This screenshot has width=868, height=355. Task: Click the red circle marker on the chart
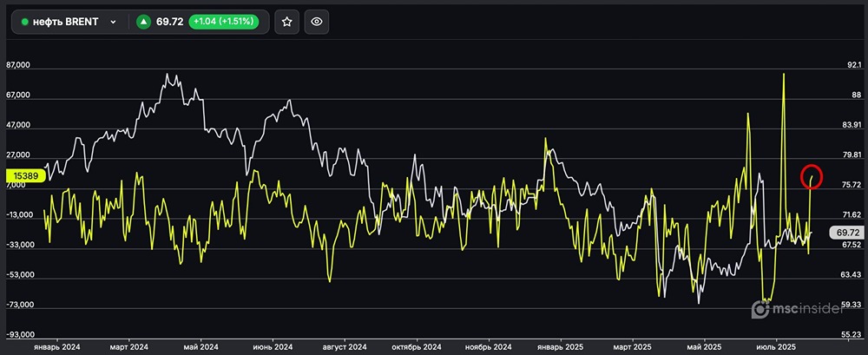click(x=812, y=176)
